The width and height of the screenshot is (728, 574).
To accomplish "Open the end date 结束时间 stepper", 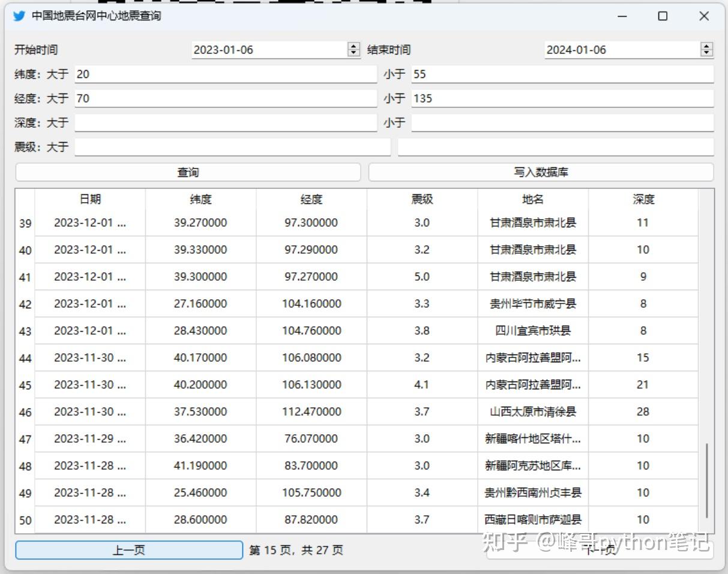I will 707,50.
